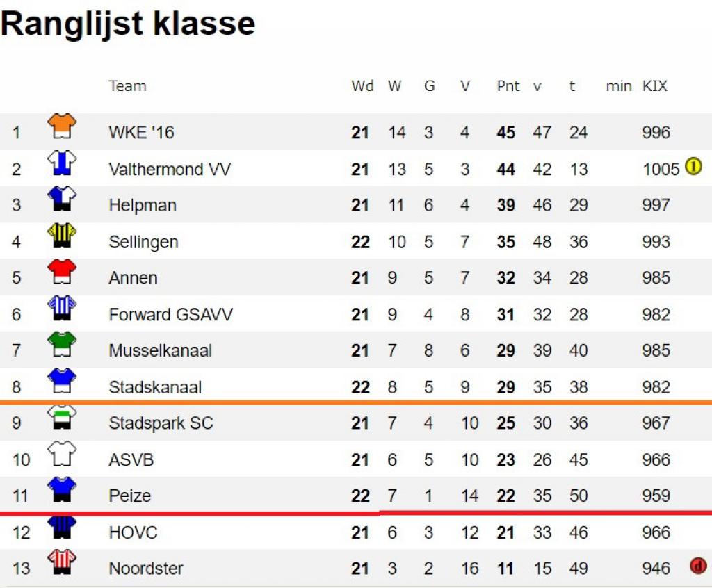Click the white ASVB jersey icon
This screenshot has height=588, width=712.
pyautogui.click(x=62, y=453)
